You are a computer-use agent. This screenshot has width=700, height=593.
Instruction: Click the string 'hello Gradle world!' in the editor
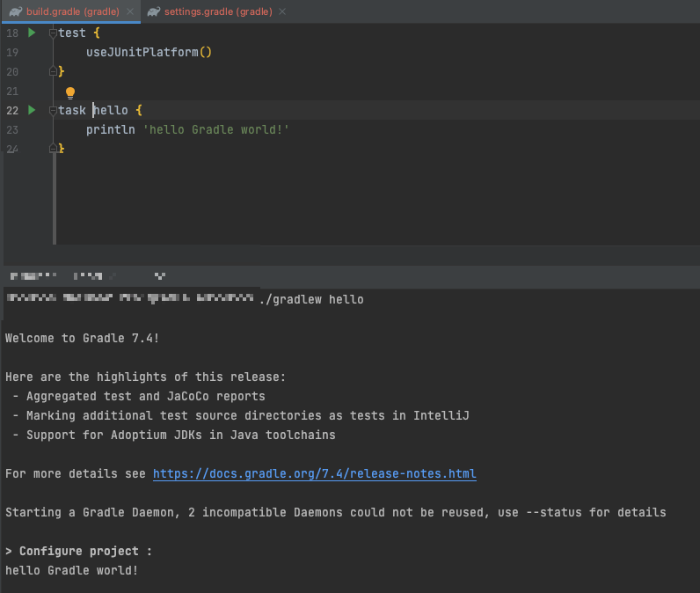pyautogui.click(x=216, y=129)
